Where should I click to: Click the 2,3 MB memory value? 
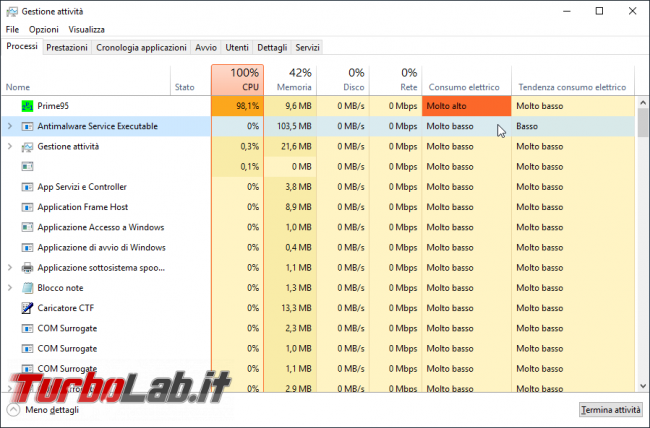coord(298,328)
